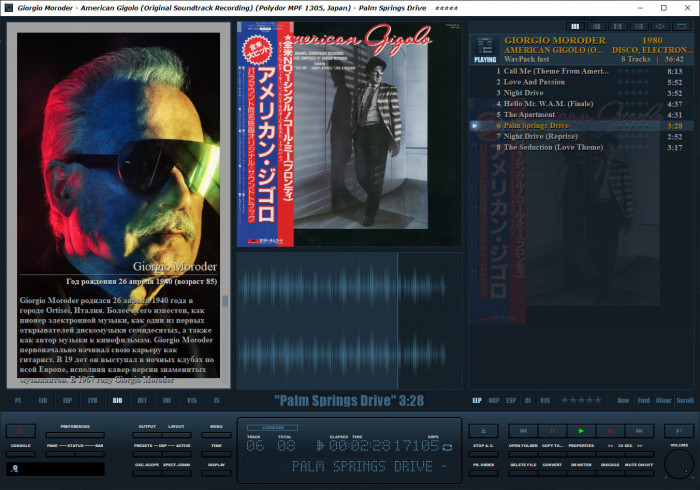Click the red power button
Viewport: 700px width, 490px height.
coord(21,431)
